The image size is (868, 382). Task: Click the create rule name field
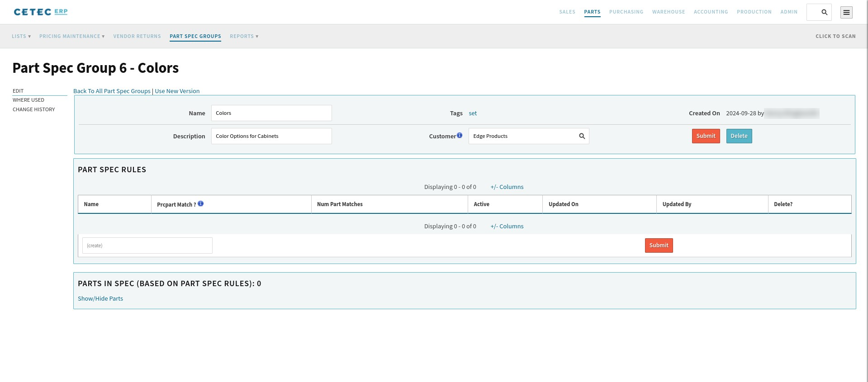tap(147, 245)
